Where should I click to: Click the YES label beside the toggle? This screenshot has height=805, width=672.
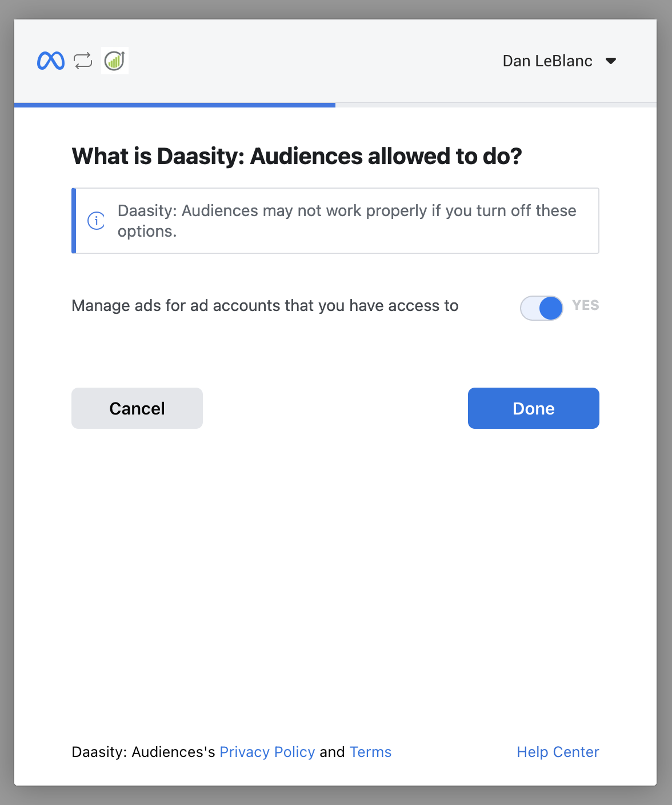tap(585, 305)
